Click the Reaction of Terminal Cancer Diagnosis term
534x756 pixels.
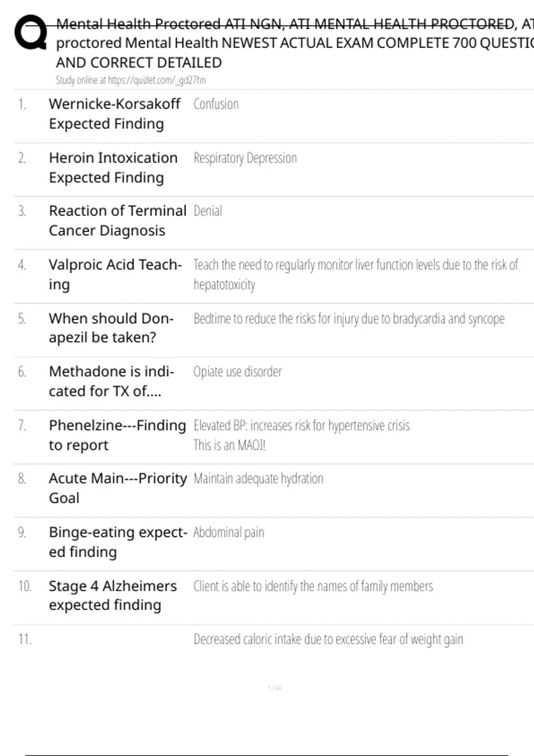pyautogui.click(x=118, y=221)
